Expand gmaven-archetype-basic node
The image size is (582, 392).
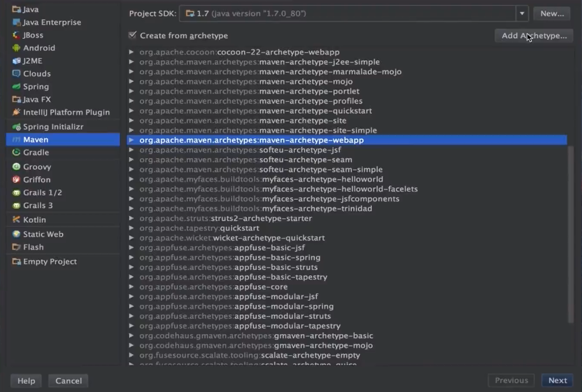131,335
